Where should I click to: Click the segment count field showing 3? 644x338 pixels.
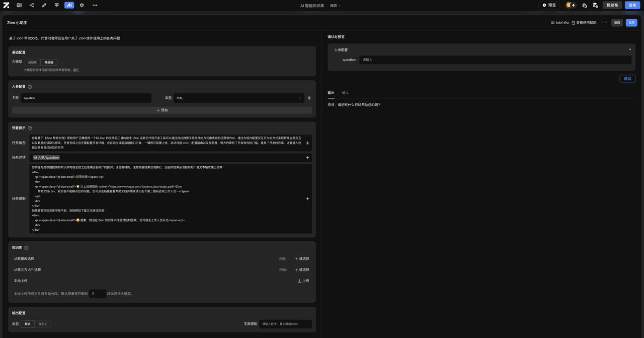[98, 294]
